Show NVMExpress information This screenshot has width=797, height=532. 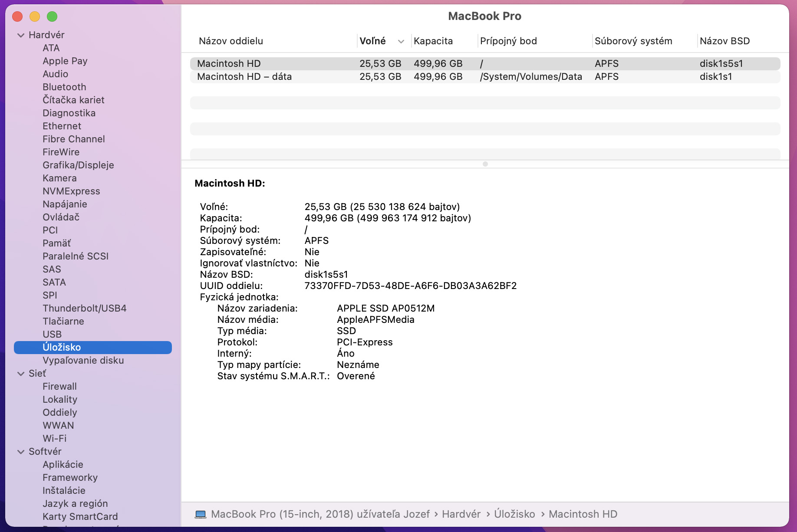coord(71,191)
